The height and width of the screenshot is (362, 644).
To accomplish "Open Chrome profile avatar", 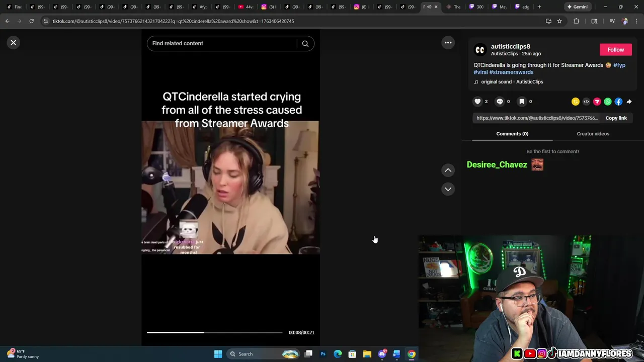I will 625,21.
